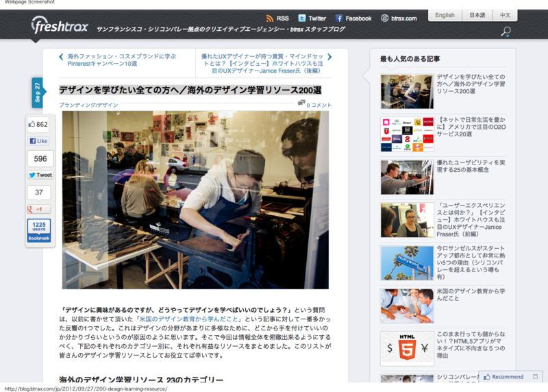Click the Google +1 button

[39, 209]
